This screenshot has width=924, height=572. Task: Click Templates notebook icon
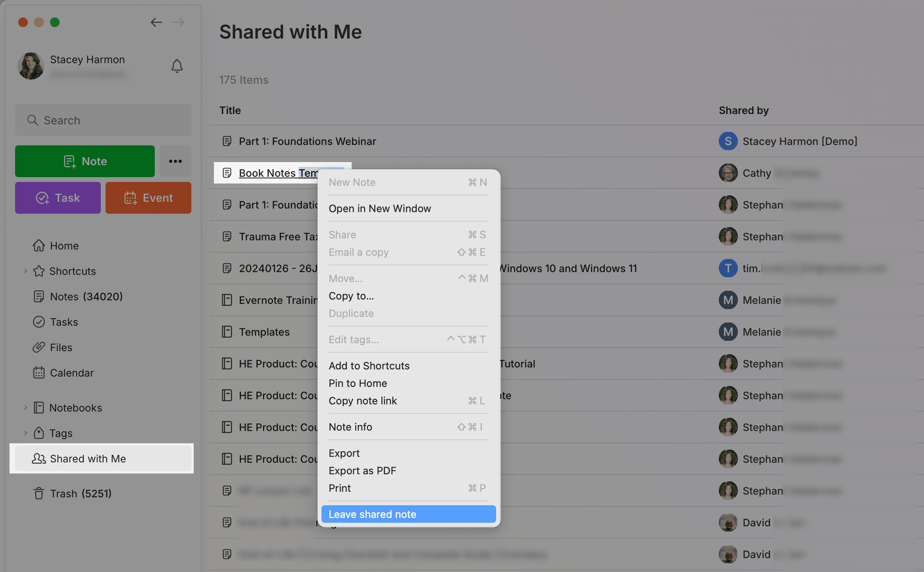point(227,332)
